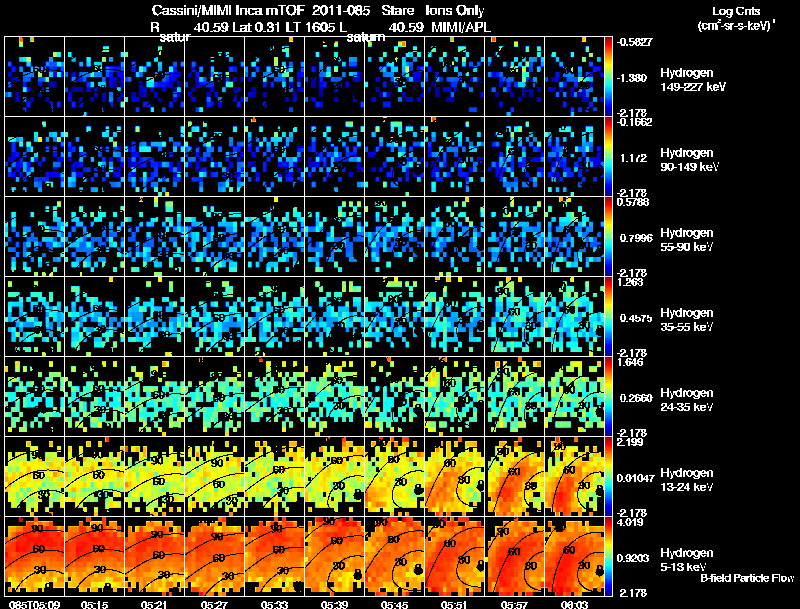The width and height of the screenshot is (800, 609).
Task: Open the 149-227 keV panel in the 05:33 column
Action: pyautogui.click(x=274, y=77)
